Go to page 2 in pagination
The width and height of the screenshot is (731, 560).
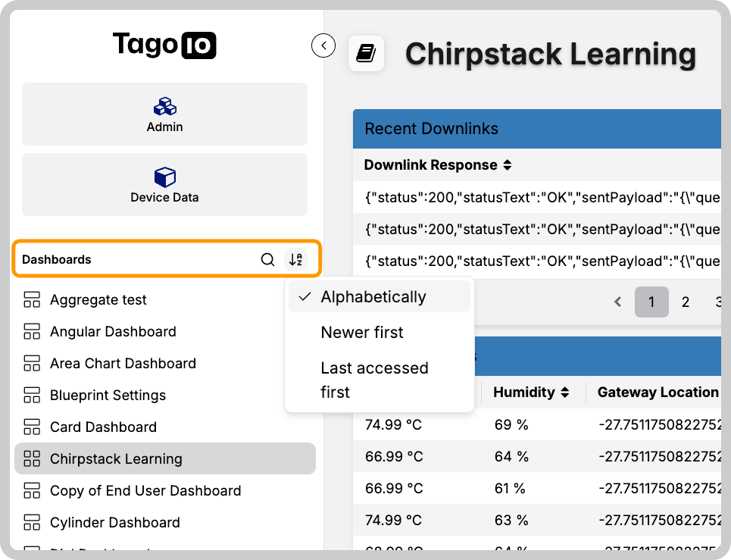pos(686,302)
